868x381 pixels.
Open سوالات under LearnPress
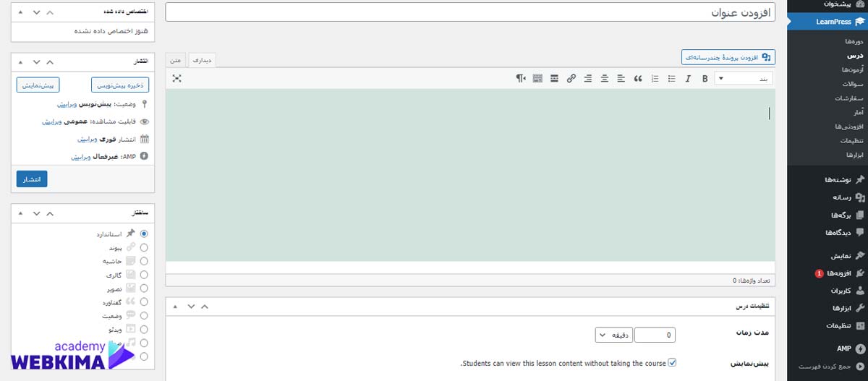[854, 84]
